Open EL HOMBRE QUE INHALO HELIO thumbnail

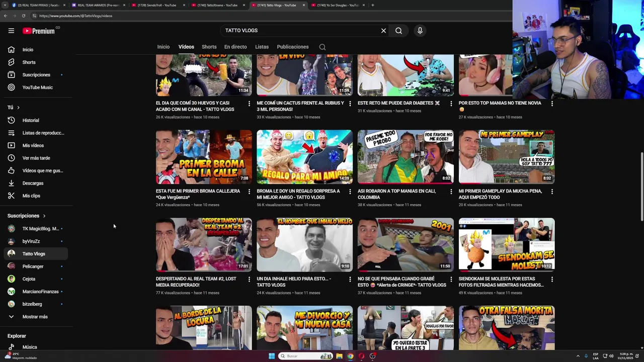(x=304, y=245)
